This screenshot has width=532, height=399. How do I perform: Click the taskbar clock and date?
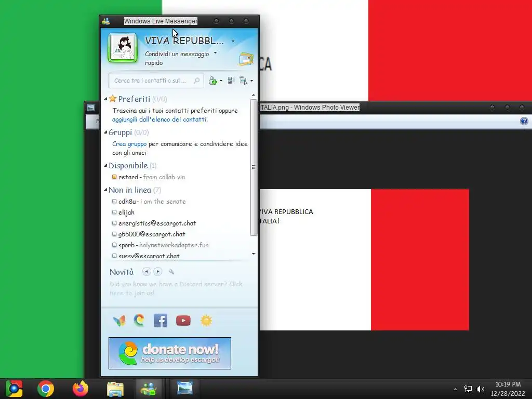[508, 389]
